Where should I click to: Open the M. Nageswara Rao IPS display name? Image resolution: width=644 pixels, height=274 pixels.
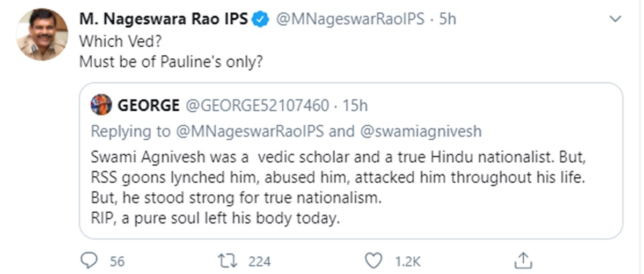point(164,19)
